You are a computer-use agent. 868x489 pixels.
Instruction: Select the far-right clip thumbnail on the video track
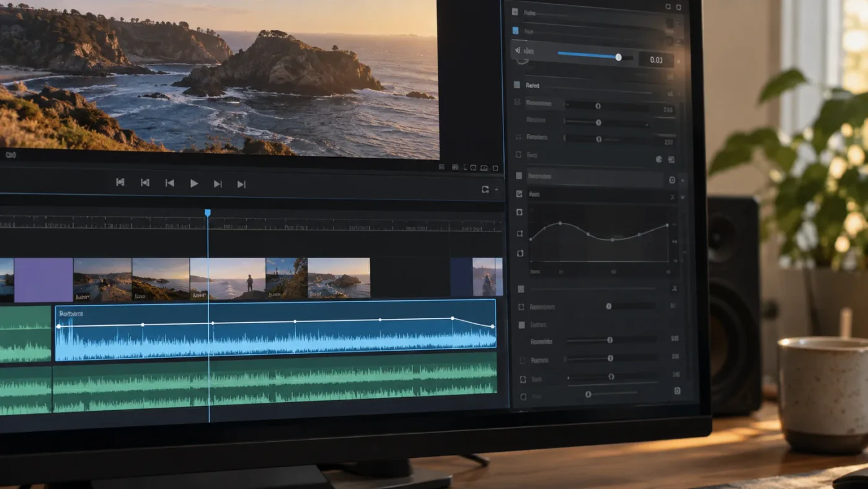487,277
